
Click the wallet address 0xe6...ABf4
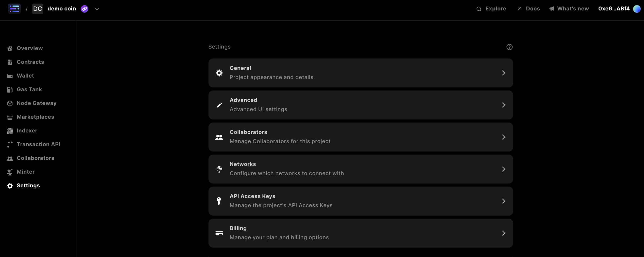tap(613, 8)
